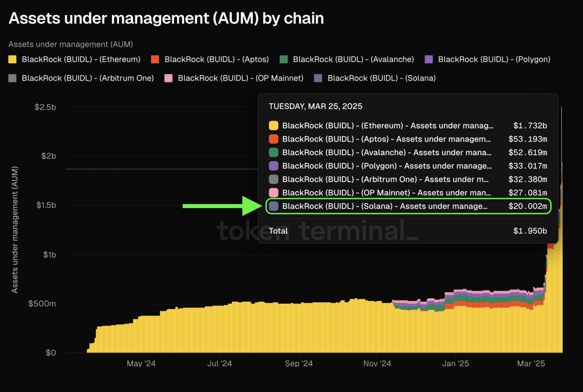Viewport: 583px width, 392px height.
Task: Click the Arbitrum One value $32.380m in tooltip
Action: pyautogui.click(x=528, y=179)
